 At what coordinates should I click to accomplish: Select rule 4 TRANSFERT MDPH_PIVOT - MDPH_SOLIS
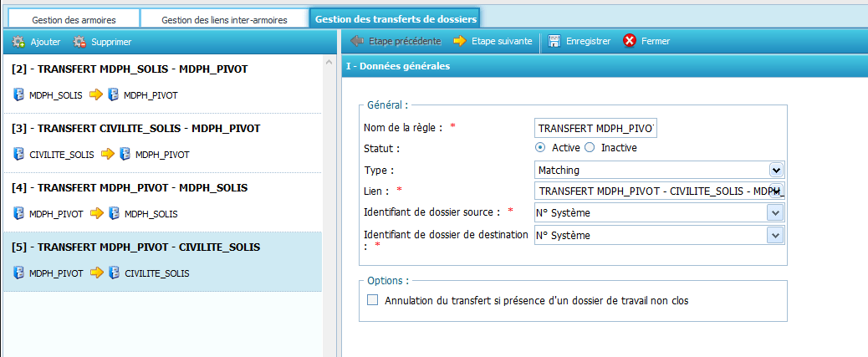130,188
